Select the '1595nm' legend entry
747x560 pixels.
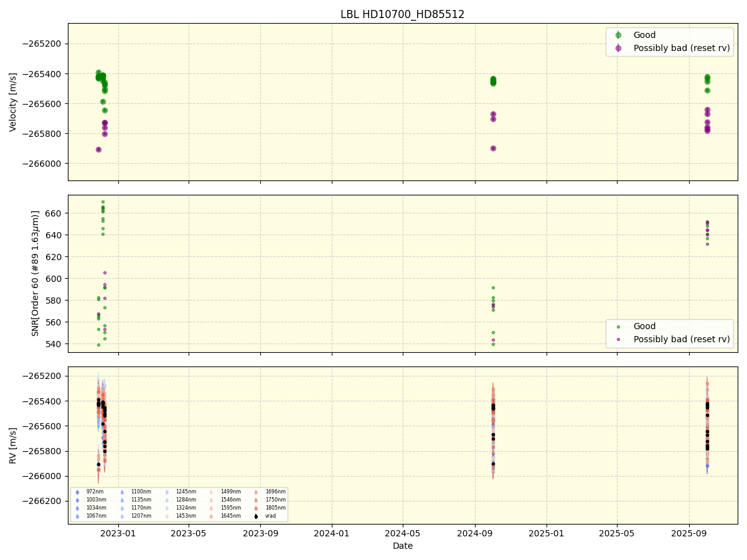pyautogui.click(x=230, y=508)
